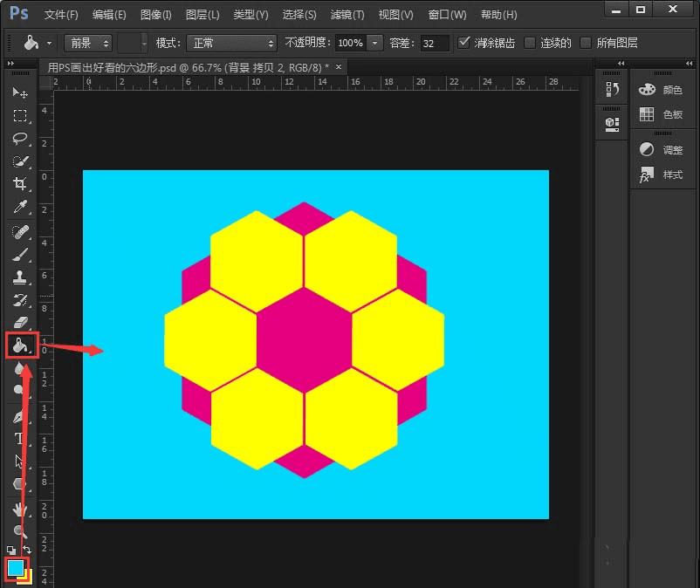Select the Paint Bucket tool

click(19, 345)
